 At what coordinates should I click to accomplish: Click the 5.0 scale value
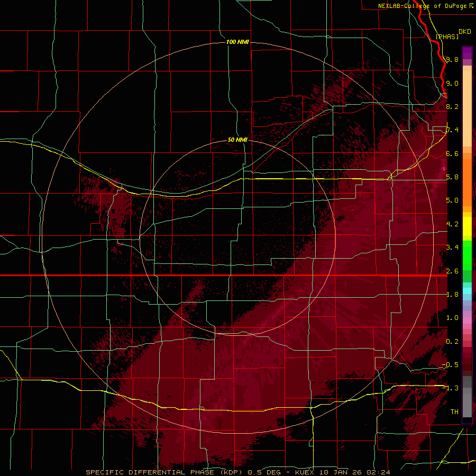(452, 200)
